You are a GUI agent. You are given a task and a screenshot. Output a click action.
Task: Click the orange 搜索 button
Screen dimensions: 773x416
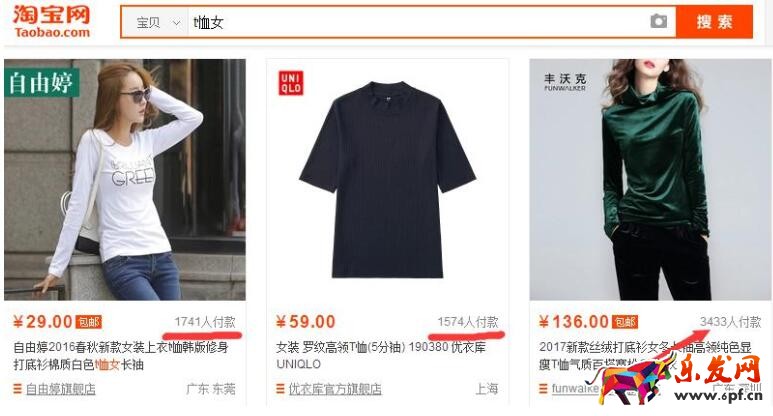(714, 22)
